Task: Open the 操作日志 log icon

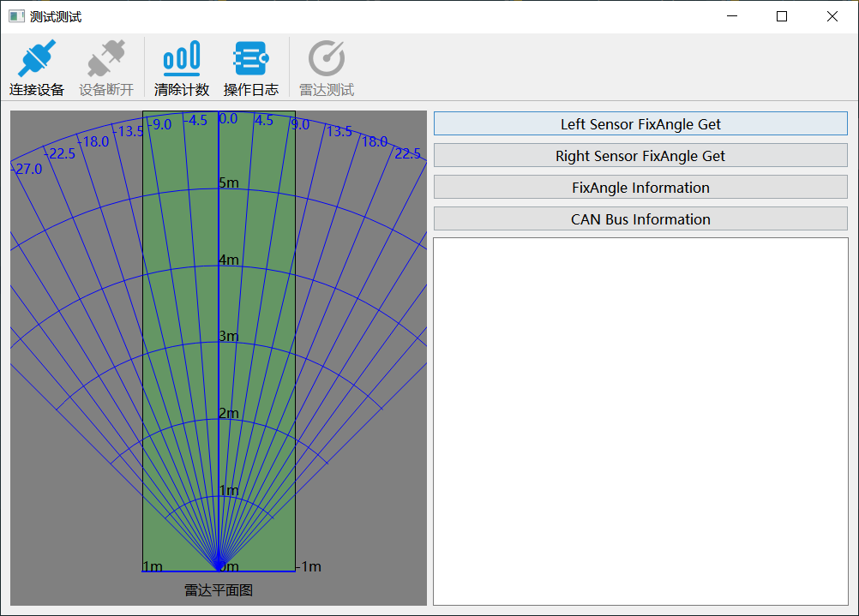Action: coord(251,58)
